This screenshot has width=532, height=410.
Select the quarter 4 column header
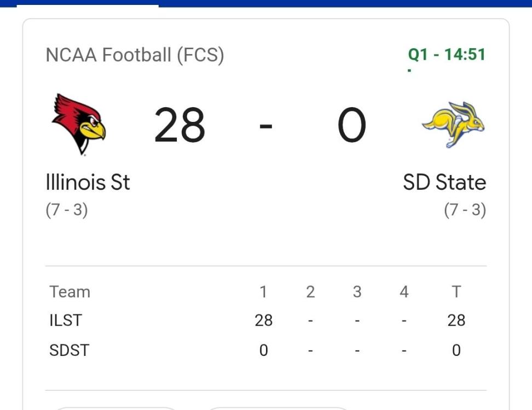point(404,292)
